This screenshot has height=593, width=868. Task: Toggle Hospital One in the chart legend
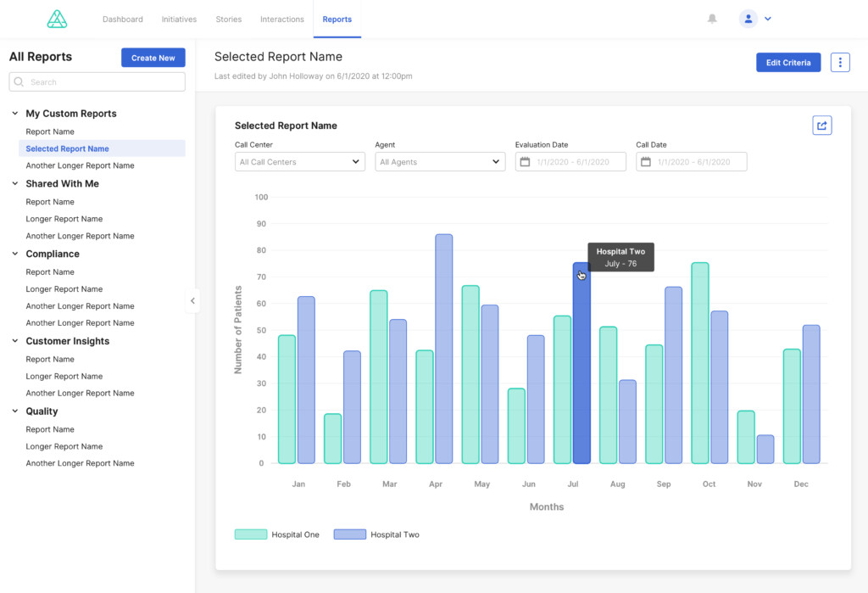(x=297, y=534)
